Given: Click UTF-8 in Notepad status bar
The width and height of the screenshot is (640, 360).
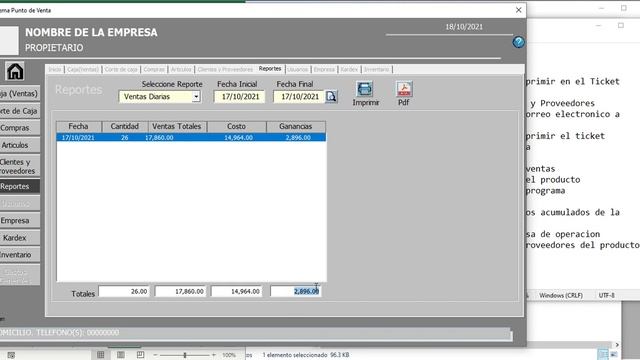Looking at the screenshot, I should pyautogui.click(x=607, y=295).
